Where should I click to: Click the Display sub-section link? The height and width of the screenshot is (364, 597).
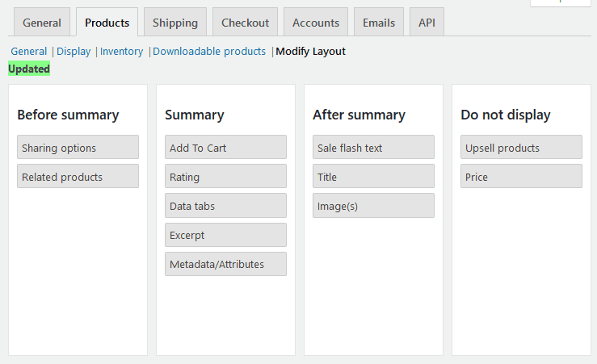[74, 52]
